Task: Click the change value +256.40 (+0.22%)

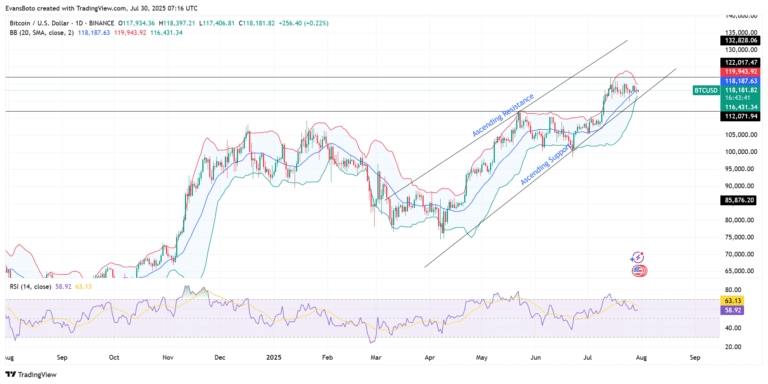Action: 304,23
